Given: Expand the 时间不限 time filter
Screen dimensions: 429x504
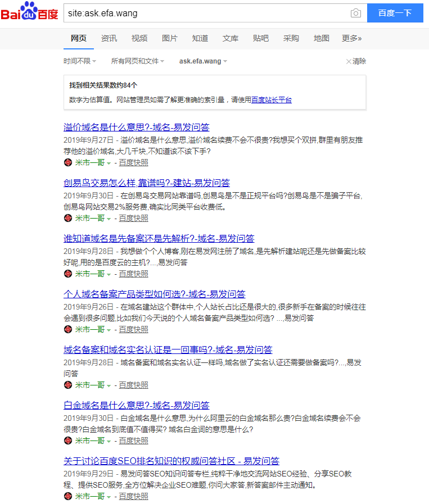Looking at the screenshot, I should coord(80,61).
